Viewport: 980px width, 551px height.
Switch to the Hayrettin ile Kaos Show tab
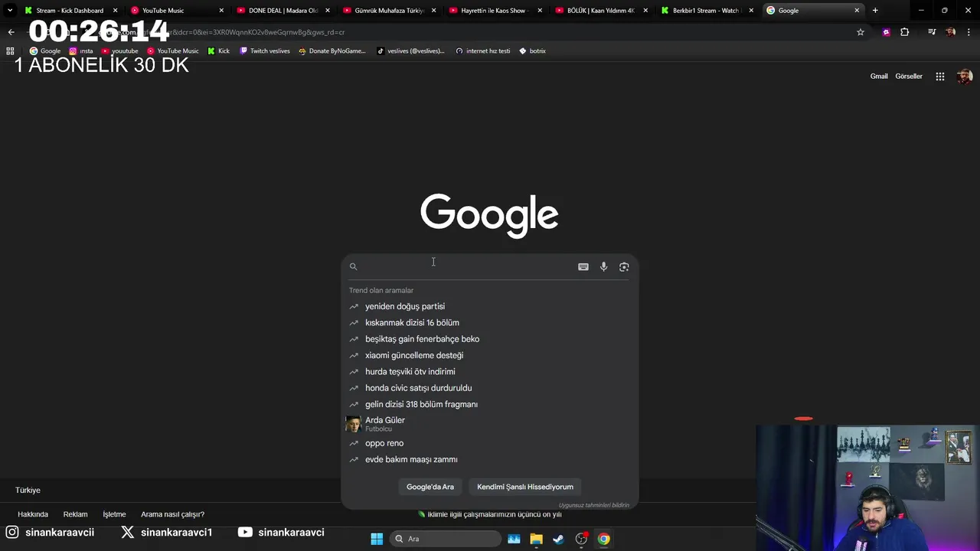495,11
